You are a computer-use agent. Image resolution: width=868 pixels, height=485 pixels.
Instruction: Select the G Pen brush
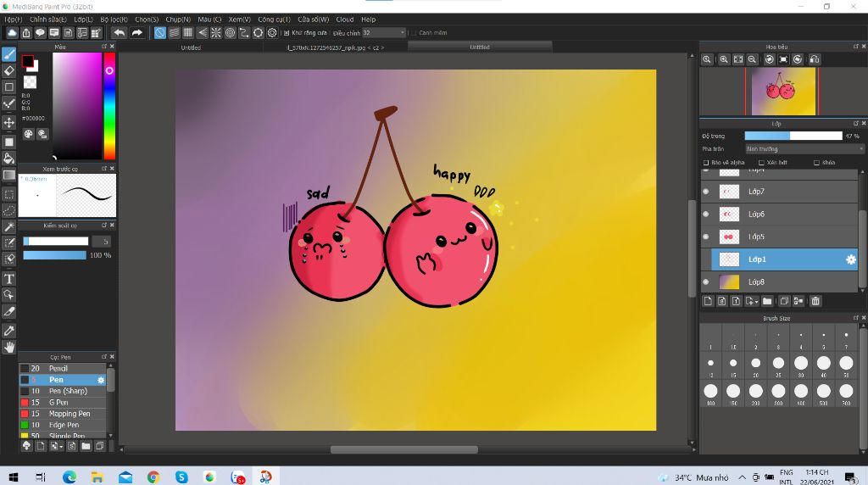pyautogui.click(x=62, y=403)
